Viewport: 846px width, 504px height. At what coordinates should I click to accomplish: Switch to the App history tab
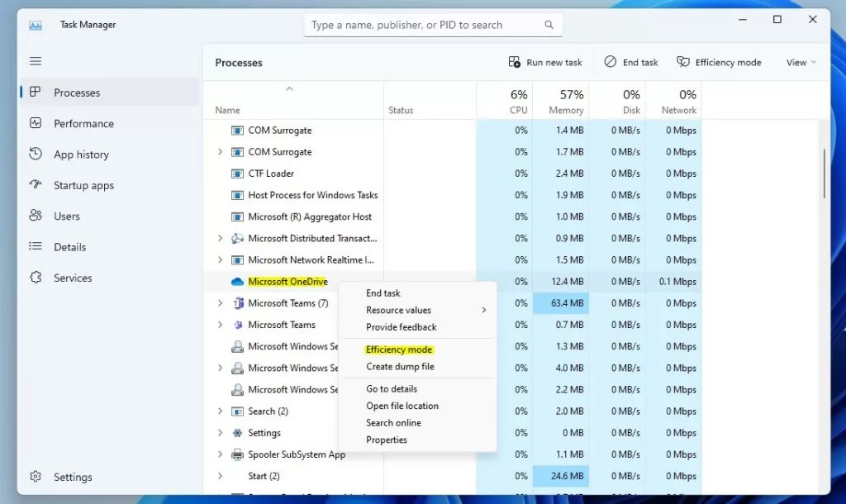[110, 155]
